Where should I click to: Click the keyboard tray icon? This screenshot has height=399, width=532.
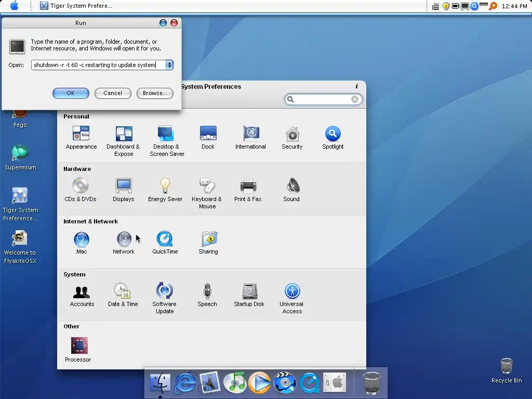pos(436,6)
